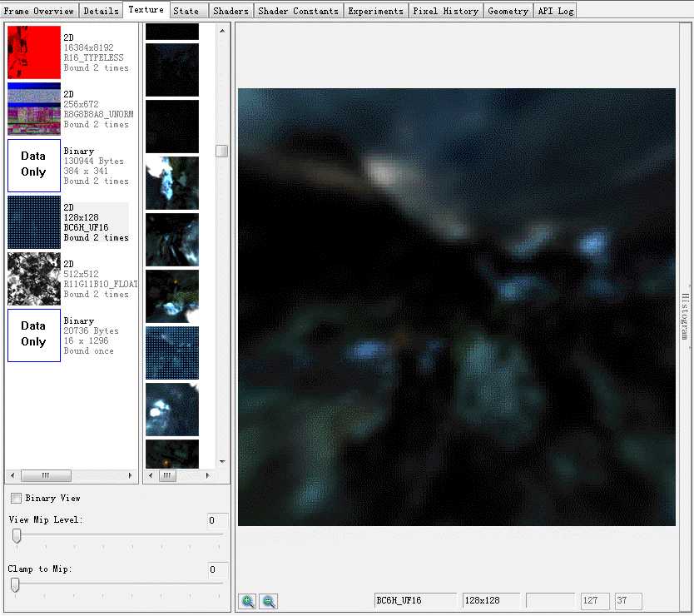Click the pixel Y coordinate field showing 37
The image size is (694, 616).
pos(628,601)
